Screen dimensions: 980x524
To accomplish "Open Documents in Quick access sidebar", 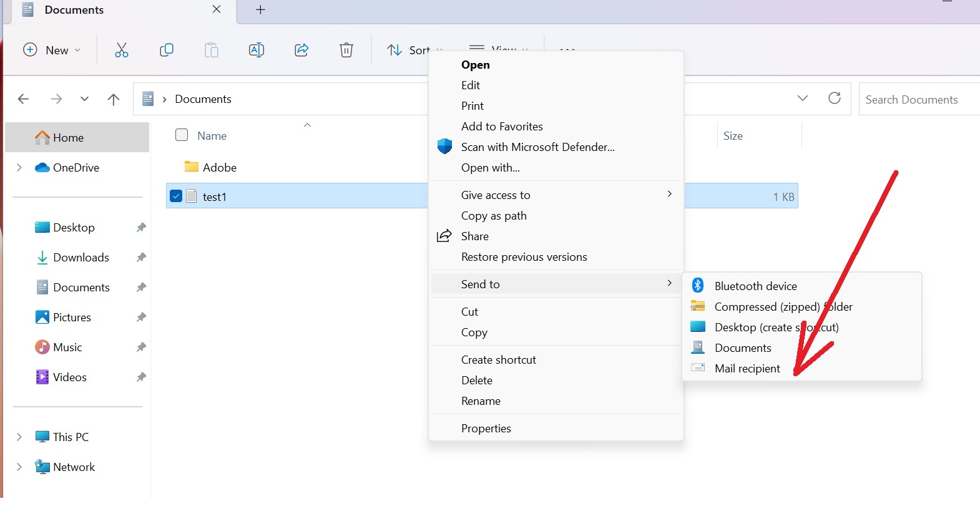I will click(81, 287).
